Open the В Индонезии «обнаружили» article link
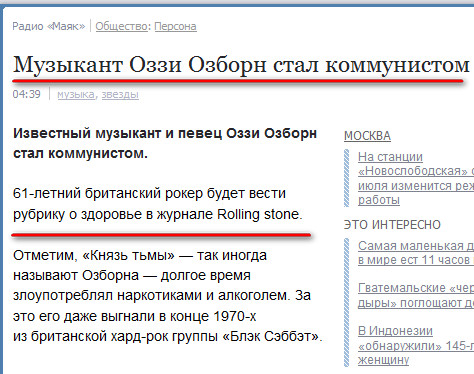 pos(416,345)
